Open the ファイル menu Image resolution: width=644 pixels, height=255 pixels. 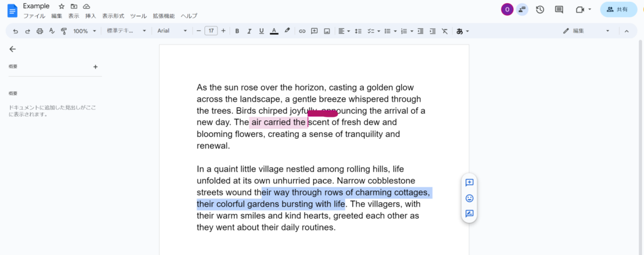34,16
